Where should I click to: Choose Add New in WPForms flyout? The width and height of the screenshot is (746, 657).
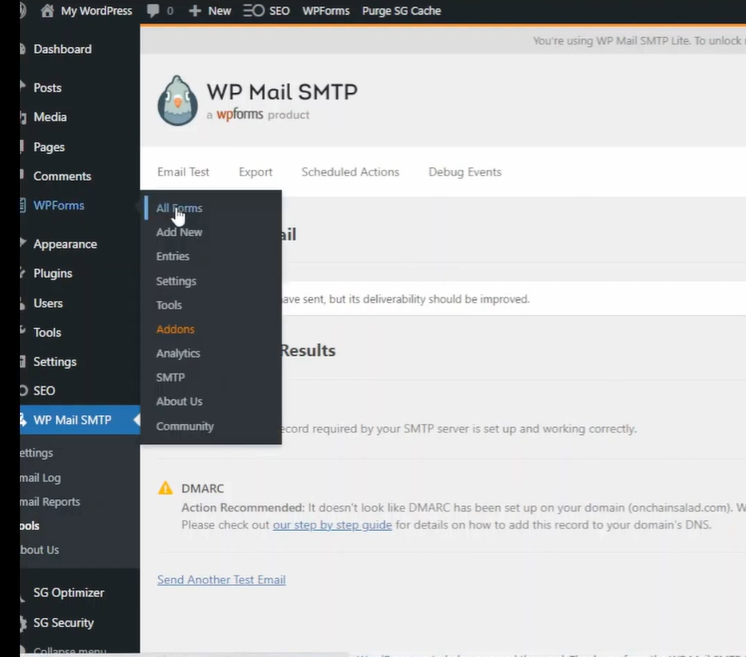179,232
